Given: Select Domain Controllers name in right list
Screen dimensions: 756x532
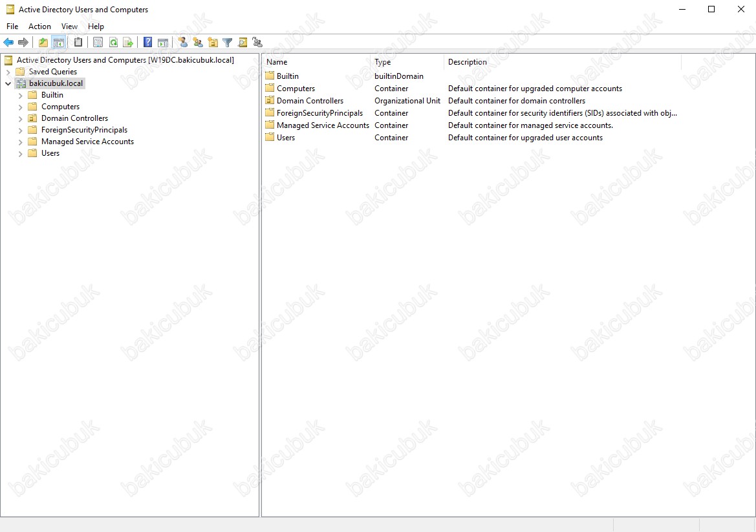Looking at the screenshot, I should 310,101.
